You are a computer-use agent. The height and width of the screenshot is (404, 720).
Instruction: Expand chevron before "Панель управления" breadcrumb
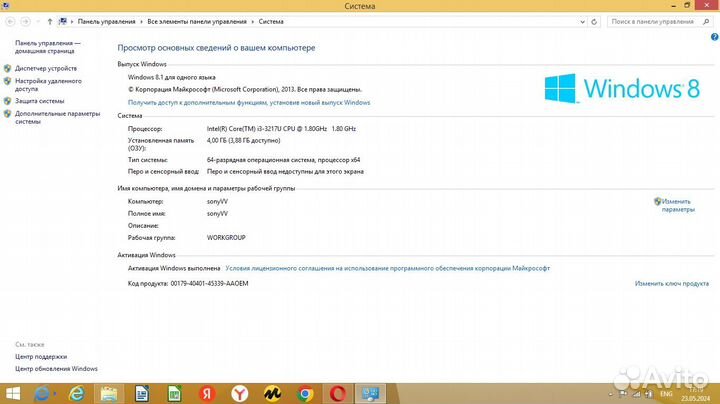pos(72,22)
